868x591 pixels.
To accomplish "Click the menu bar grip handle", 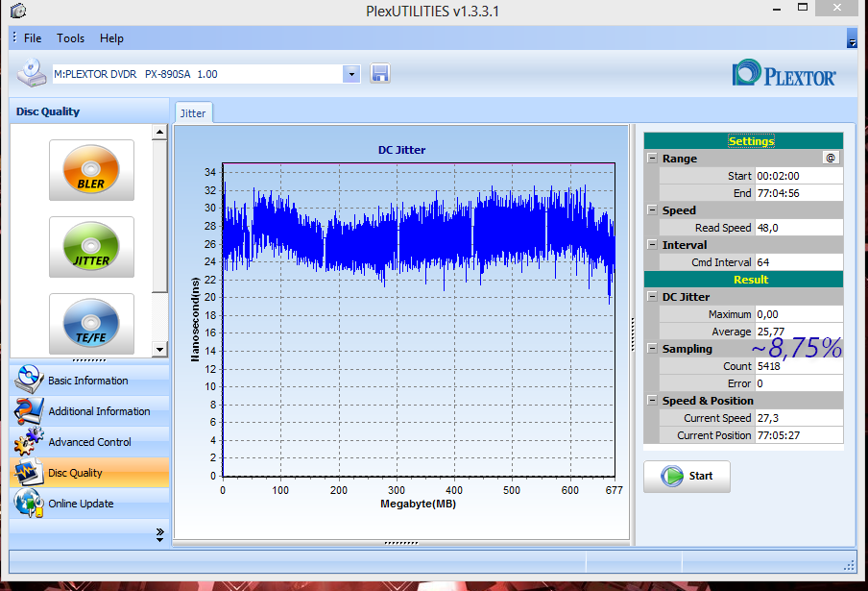I will (x=14, y=37).
